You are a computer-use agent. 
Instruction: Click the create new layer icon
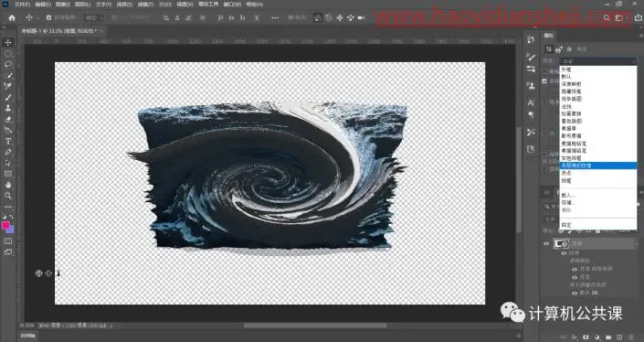(619, 337)
